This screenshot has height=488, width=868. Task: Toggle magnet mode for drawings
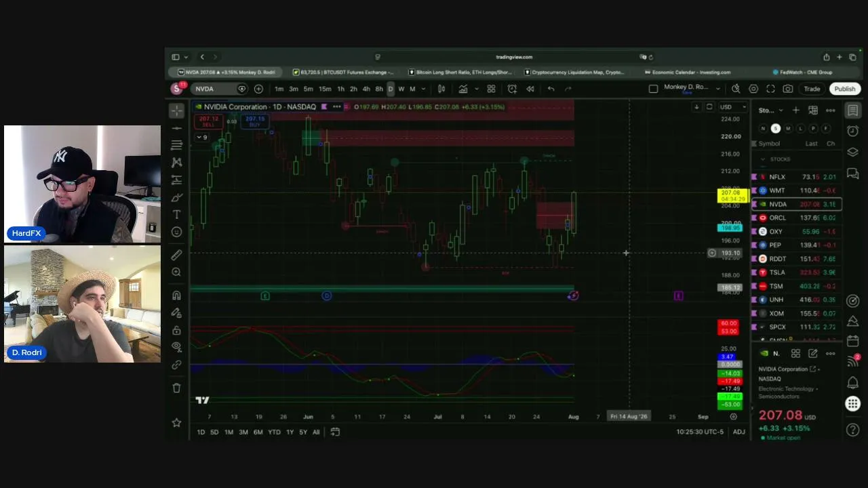pos(177,296)
